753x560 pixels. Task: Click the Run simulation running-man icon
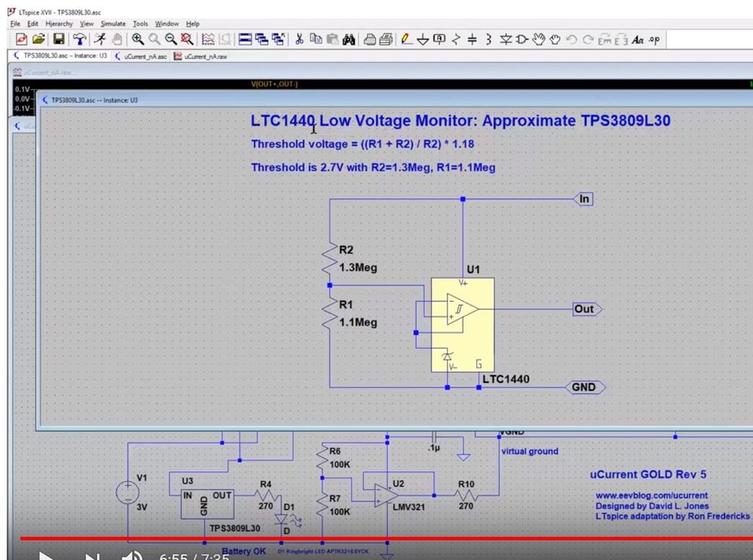100,40
